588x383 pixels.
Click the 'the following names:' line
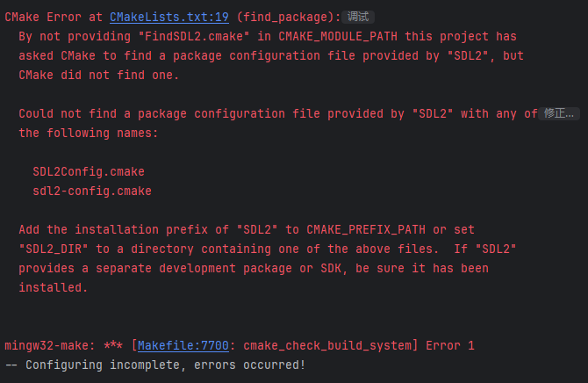coord(89,133)
